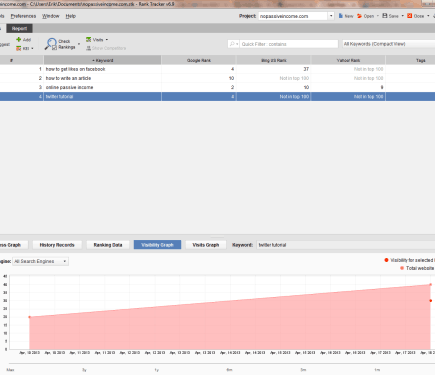Image resolution: width=435 pixels, height=375 pixels.
Task: Click the Visits toolbar icon
Action: pyautogui.click(x=89, y=40)
